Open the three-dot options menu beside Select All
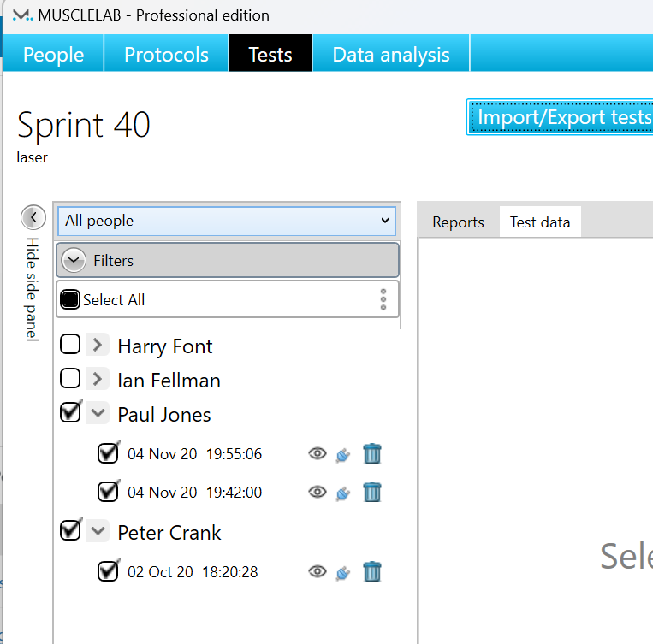 click(383, 299)
